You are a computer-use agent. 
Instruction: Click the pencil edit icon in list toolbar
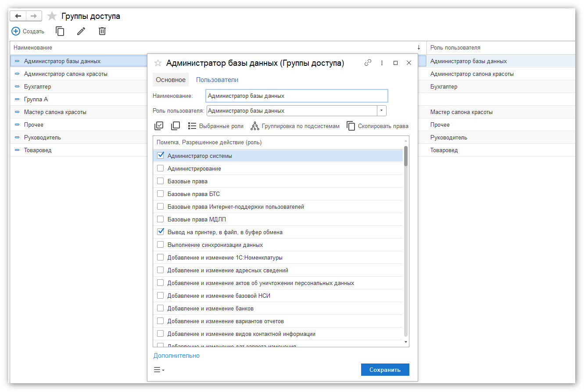81,31
